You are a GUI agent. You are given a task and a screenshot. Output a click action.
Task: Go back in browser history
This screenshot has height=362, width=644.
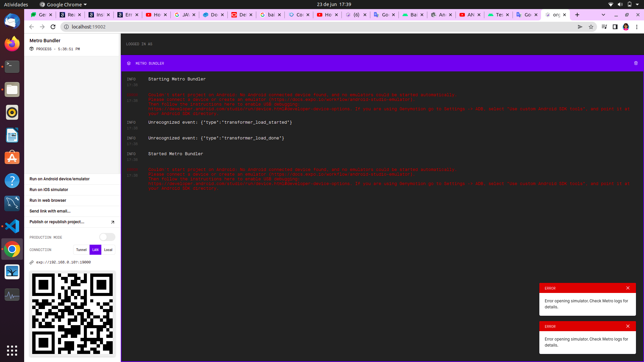32,27
